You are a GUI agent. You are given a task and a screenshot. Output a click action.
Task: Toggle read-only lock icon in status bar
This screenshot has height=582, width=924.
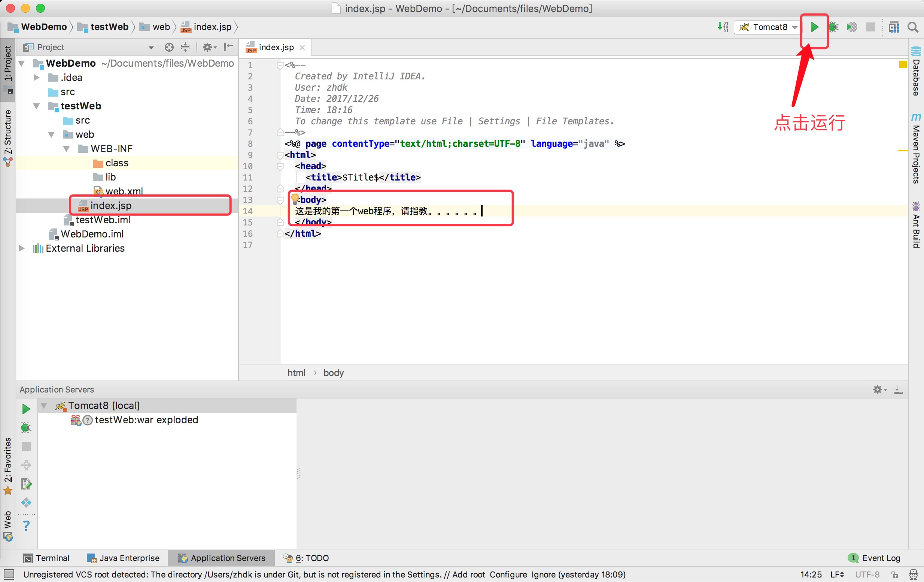tap(895, 575)
